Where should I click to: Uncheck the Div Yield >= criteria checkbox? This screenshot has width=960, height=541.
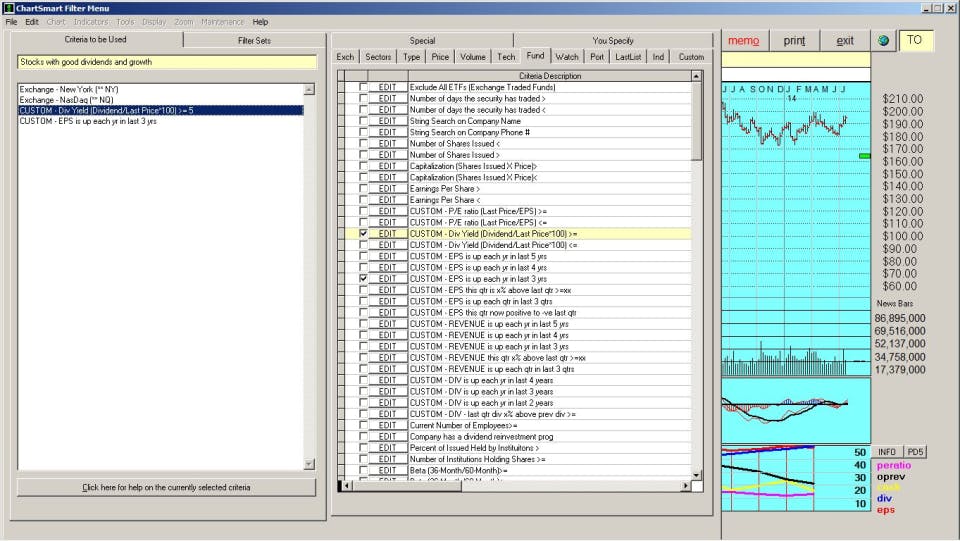363,233
